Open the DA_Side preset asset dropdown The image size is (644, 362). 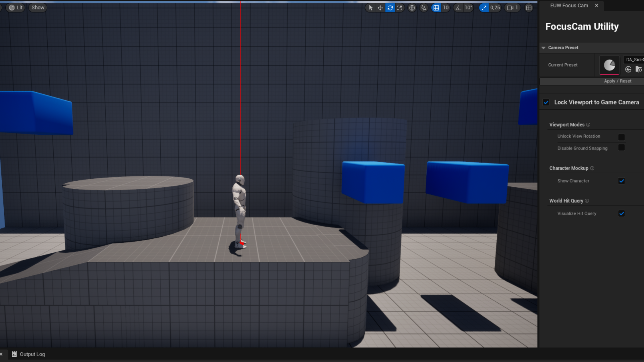634,60
